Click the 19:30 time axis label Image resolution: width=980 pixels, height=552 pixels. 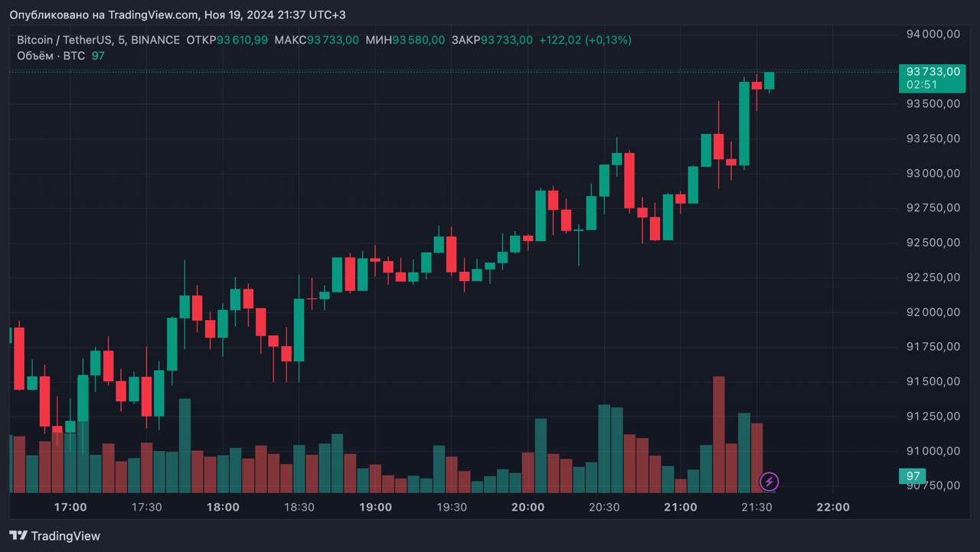[452, 507]
